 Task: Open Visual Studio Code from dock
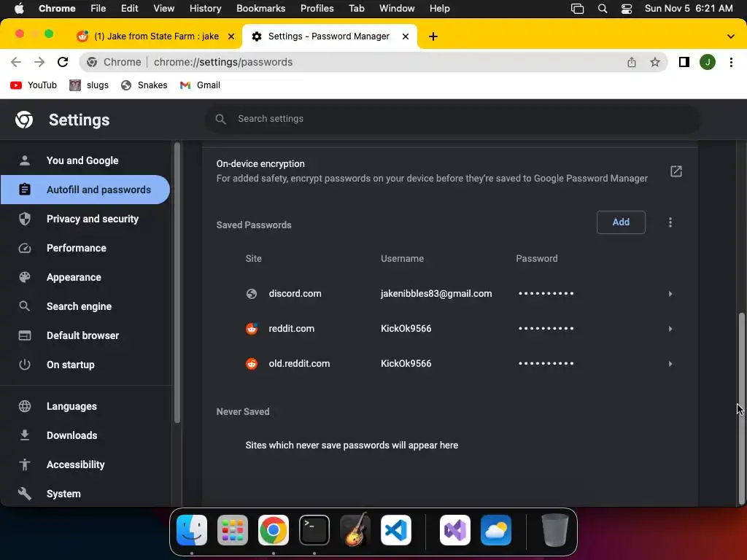[396, 530]
